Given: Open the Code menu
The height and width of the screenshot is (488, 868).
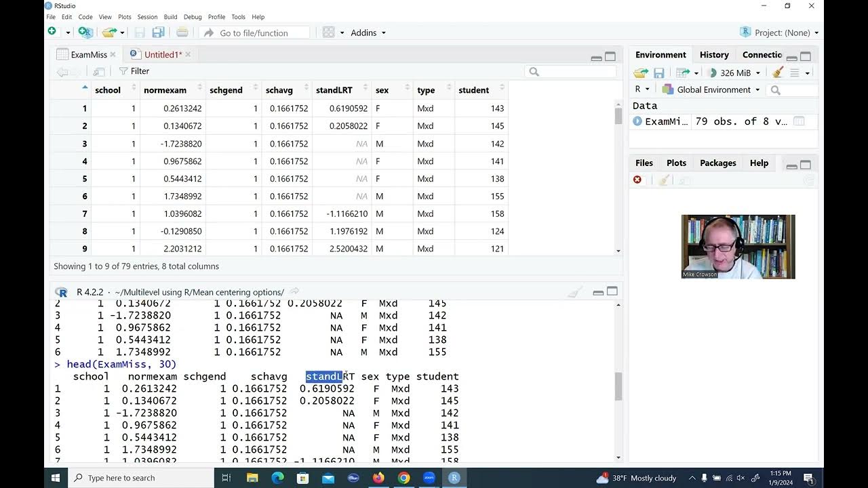Looking at the screenshot, I should [x=85, y=17].
